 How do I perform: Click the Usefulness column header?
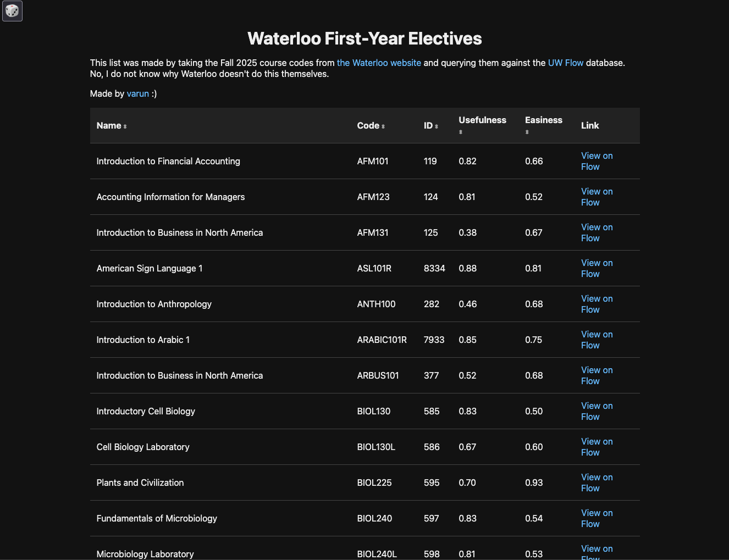(x=482, y=120)
